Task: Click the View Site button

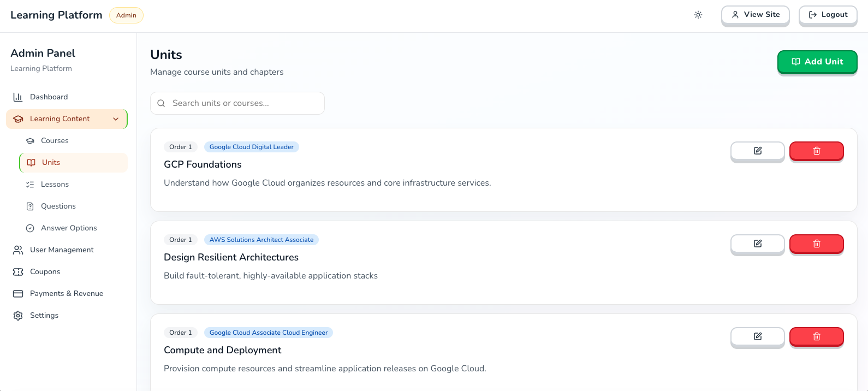Action: (x=755, y=15)
